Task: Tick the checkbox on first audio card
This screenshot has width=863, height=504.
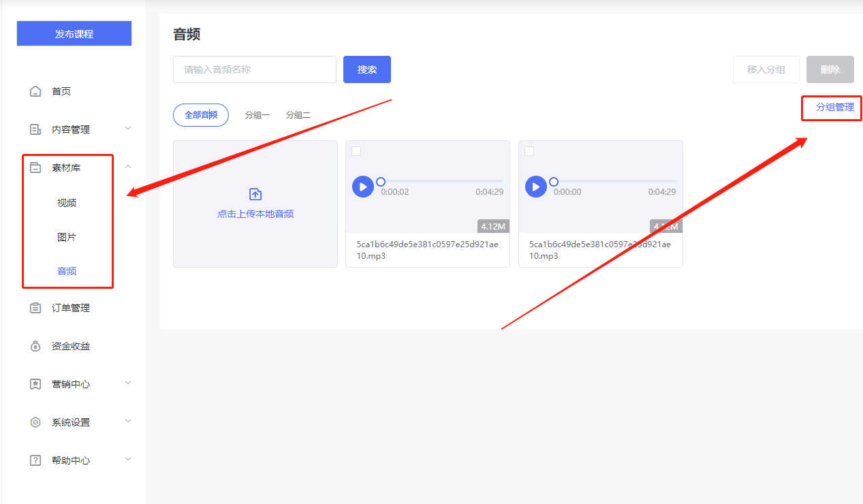Action: coord(356,151)
